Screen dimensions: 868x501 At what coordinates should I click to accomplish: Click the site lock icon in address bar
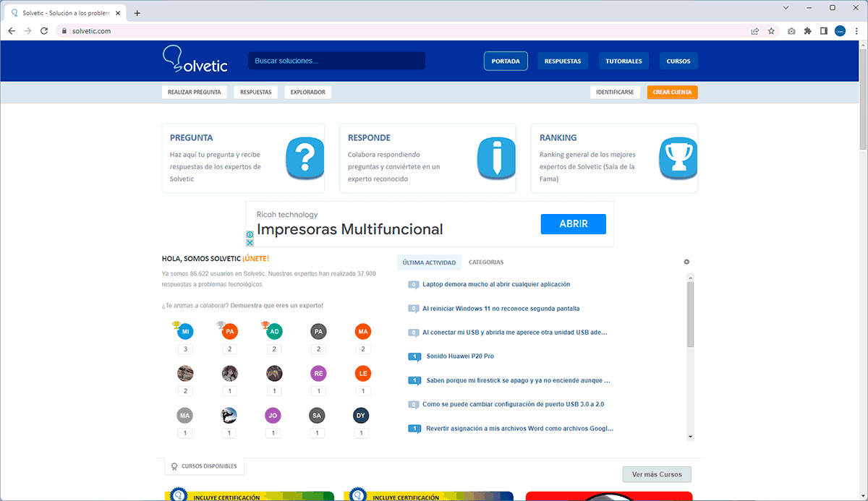[64, 31]
